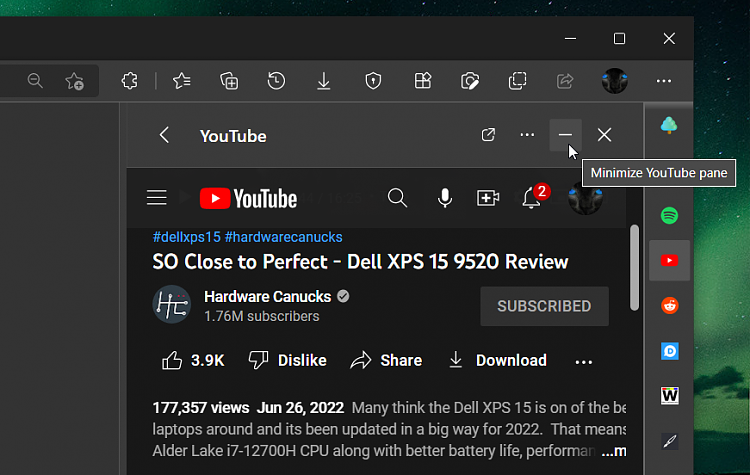Open the Favorites list icon
Viewport: 750px width, 475px height.
pyautogui.click(x=182, y=81)
